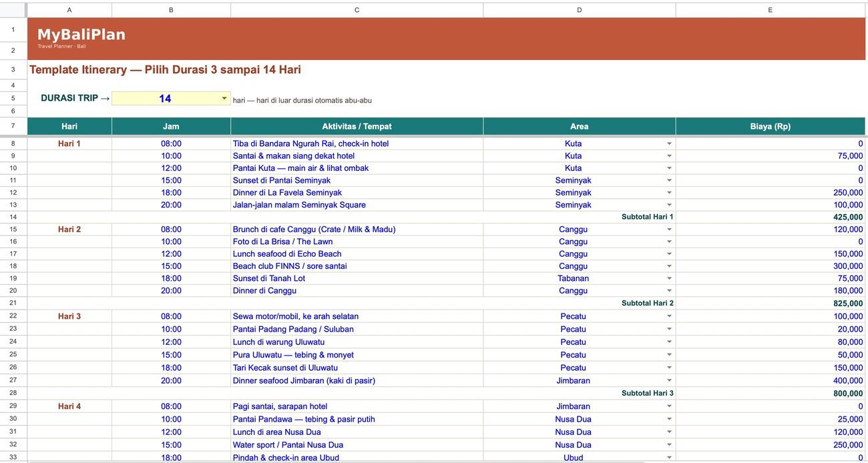The height and width of the screenshot is (463, 868).
Task: Select Pura Uluwatu — tebing & monyet cell
Action: point(357,355)
